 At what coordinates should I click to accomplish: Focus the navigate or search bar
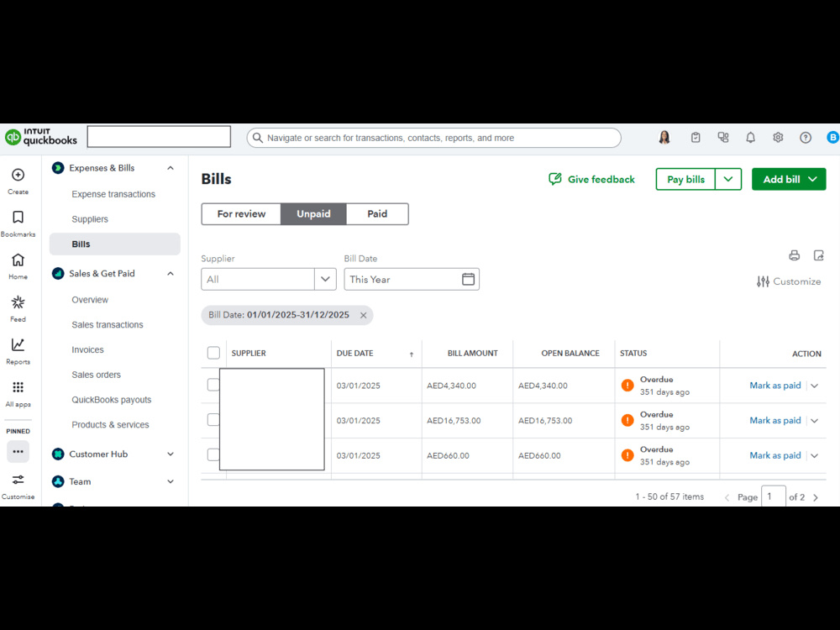coord(434,138)
